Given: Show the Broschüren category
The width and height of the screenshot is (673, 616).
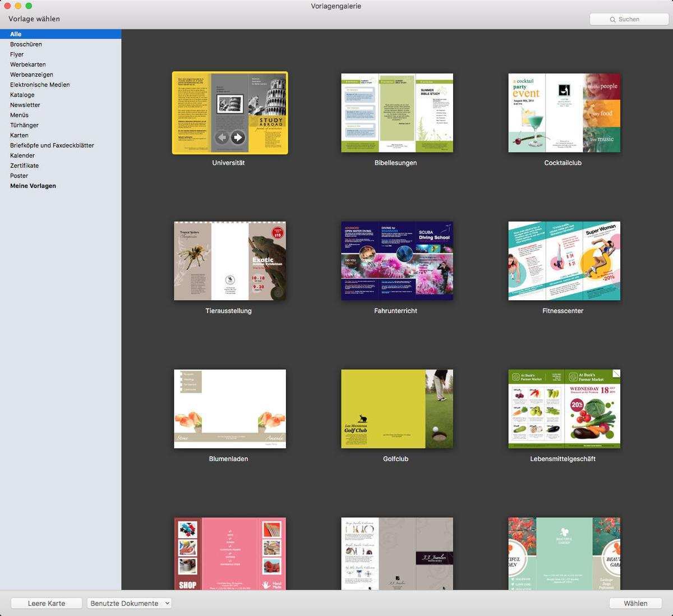Looking at the screenshot, I should [x=26, y=44].
